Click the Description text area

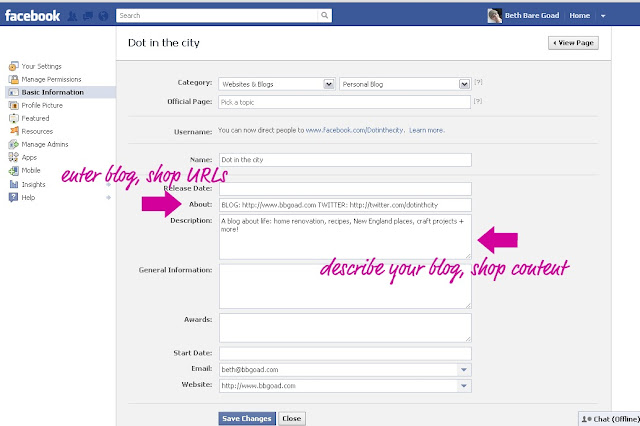click(345, 237)
